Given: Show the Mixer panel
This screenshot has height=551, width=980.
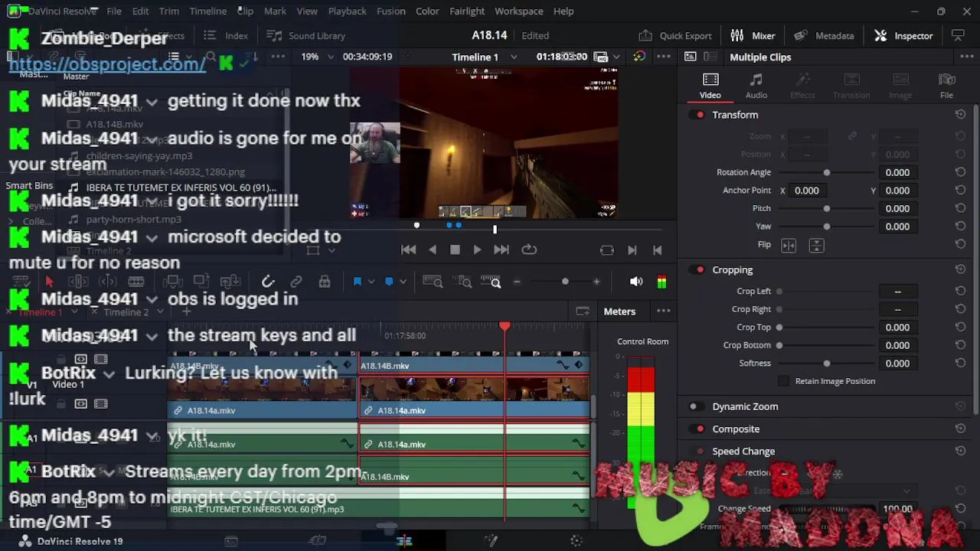Looking at the screenshot, I should pos(753,35).
